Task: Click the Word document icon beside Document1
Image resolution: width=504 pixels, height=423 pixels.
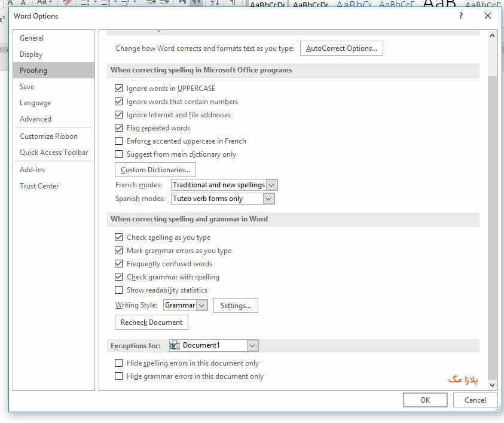Action: tap(175, 345)
